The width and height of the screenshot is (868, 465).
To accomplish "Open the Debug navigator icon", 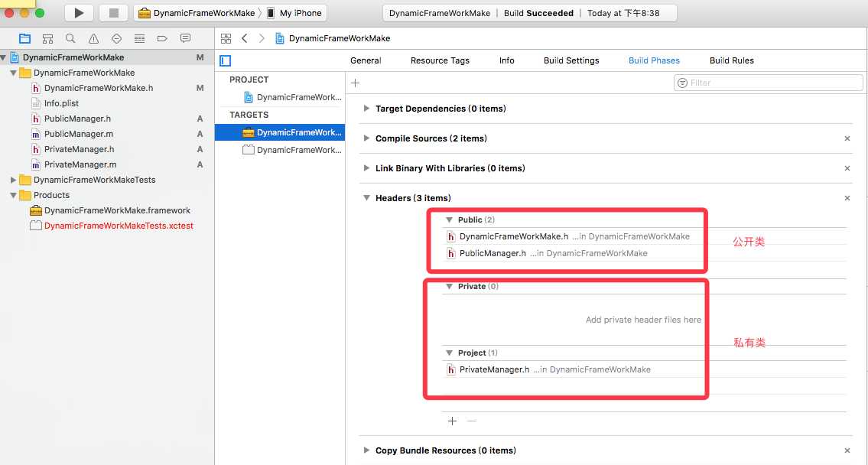I will tap(139, 38).
